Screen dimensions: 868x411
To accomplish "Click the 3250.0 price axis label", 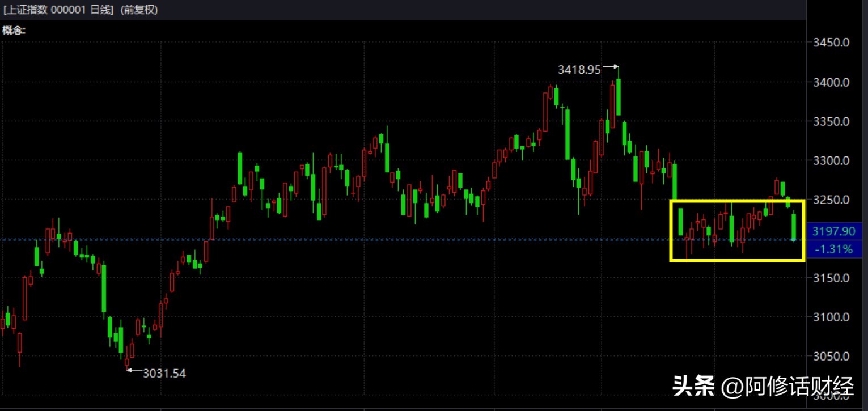I will point(831,200).
